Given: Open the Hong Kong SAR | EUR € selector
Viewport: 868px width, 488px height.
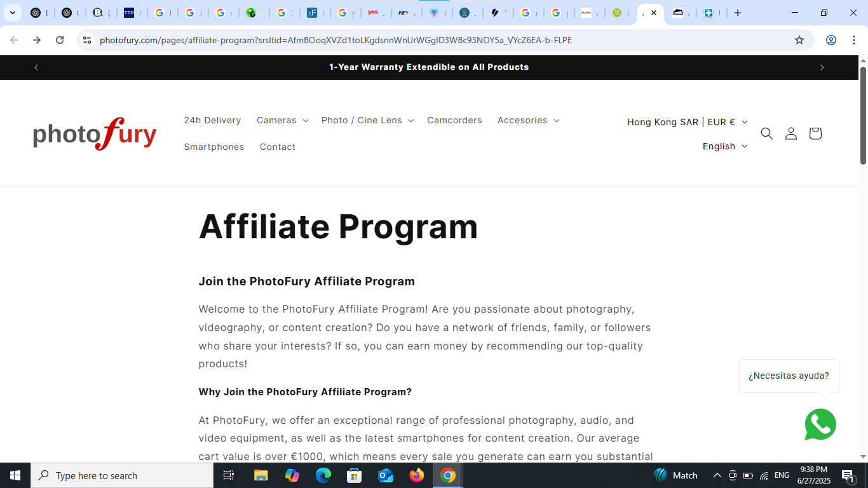Looking at the screenshot, I should point(688,122).
